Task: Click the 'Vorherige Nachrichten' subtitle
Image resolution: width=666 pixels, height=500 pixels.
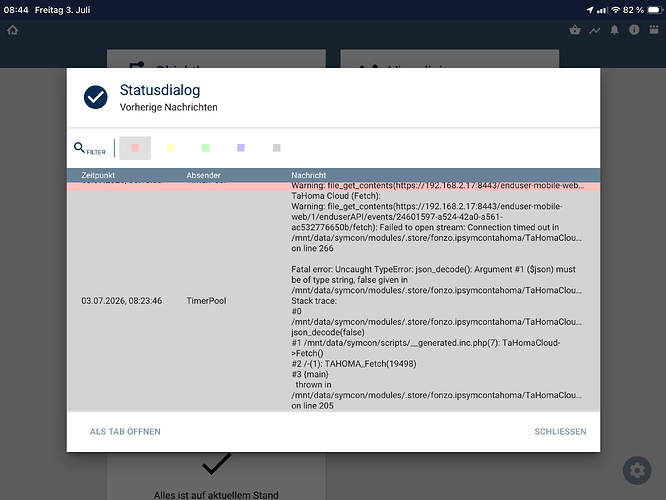Action: click(x=168, y=107)
